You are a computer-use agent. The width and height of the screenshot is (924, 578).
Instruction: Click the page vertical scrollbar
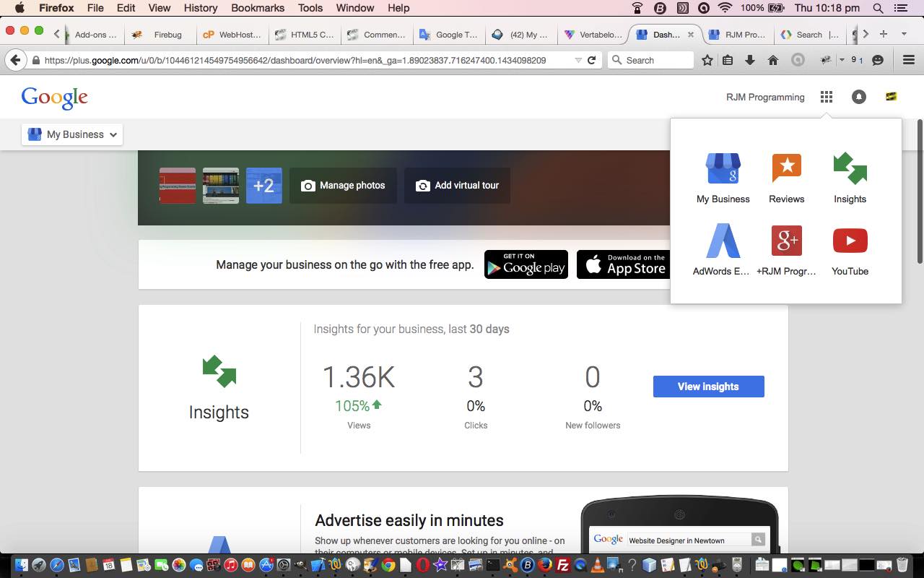point(920,191)
